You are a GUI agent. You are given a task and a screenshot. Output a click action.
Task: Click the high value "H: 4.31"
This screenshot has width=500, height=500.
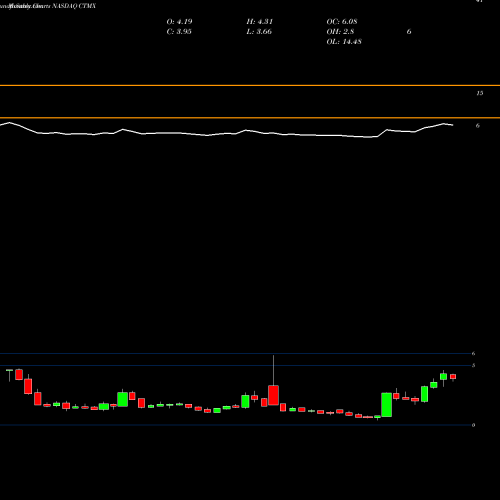[x=260, y=22]
